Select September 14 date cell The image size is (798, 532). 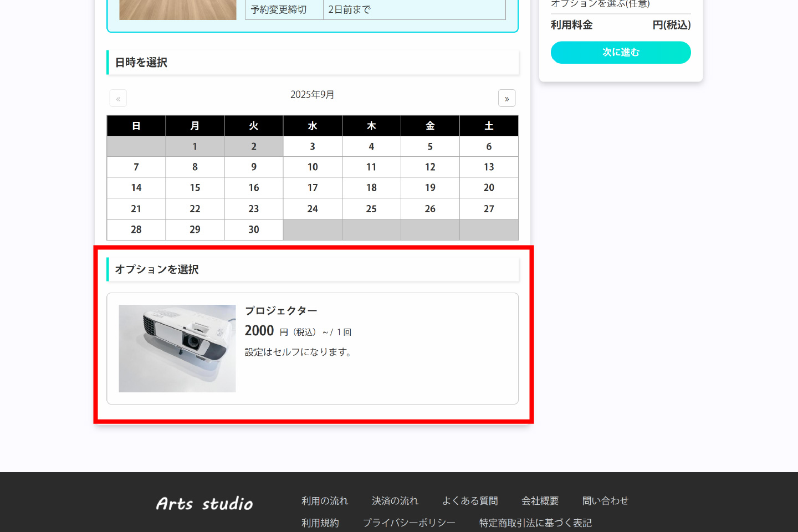point(136,188)
